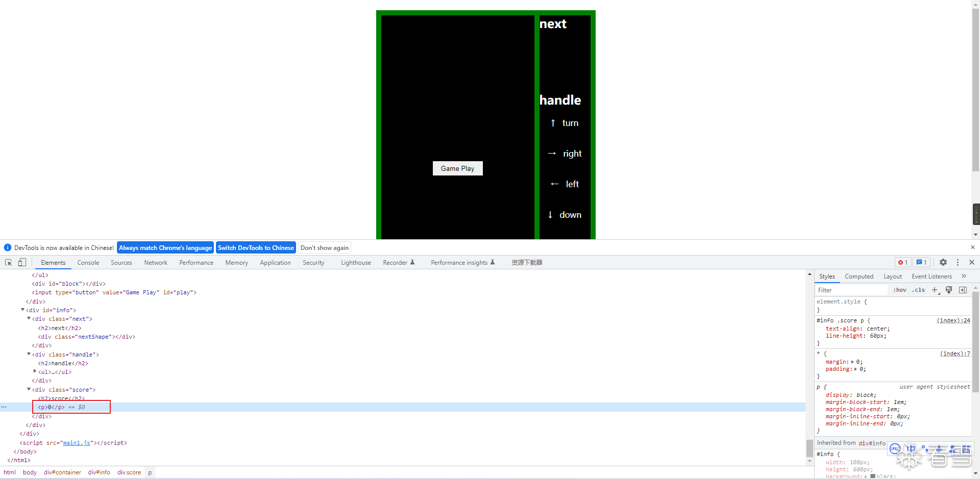Screen dimensions: 980x479
Task: Open the main1.js script link
Action: coord(77,443)
